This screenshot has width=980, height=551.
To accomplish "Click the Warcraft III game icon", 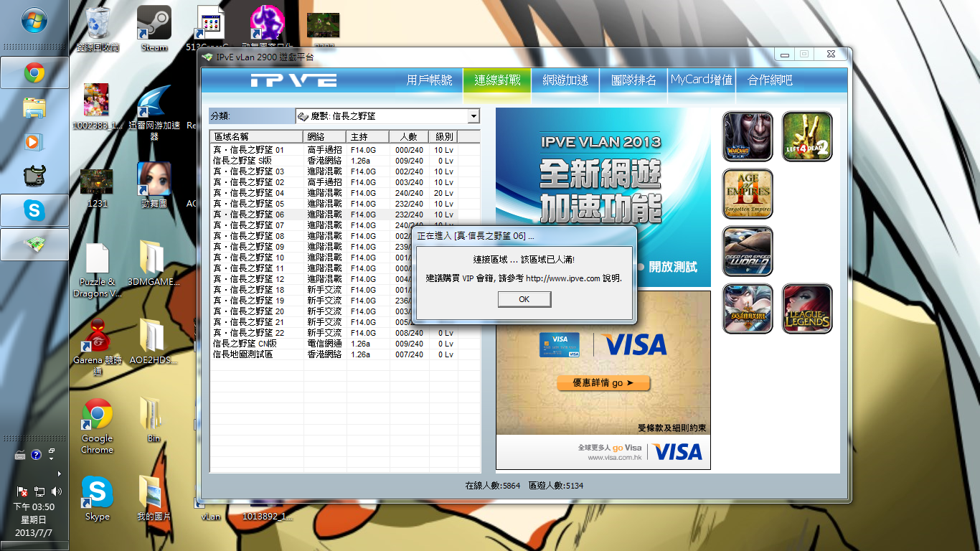I will [x=748, y=136].
